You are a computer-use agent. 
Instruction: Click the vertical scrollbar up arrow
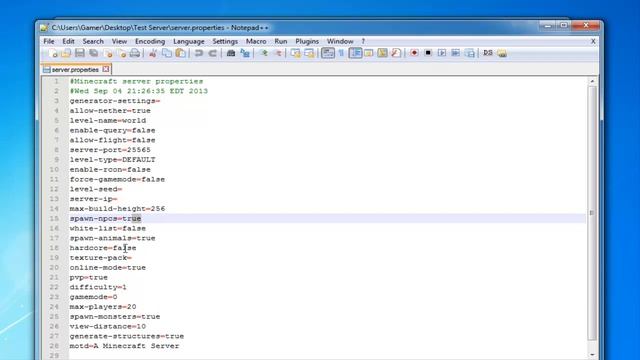(x=592, y=81)
